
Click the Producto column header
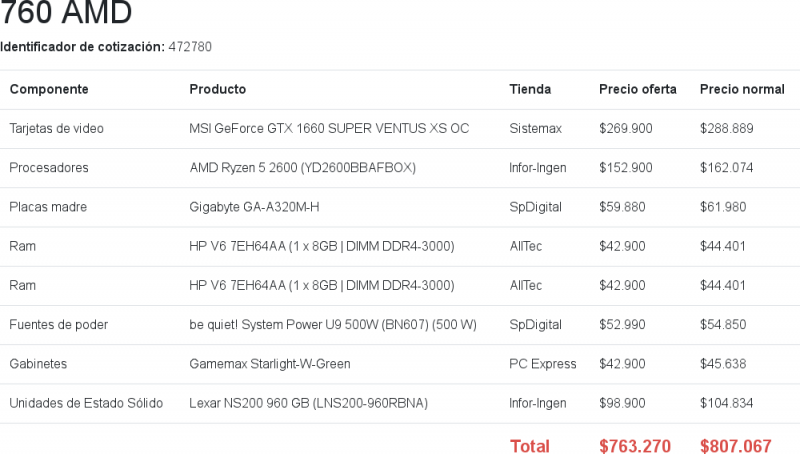217,89
